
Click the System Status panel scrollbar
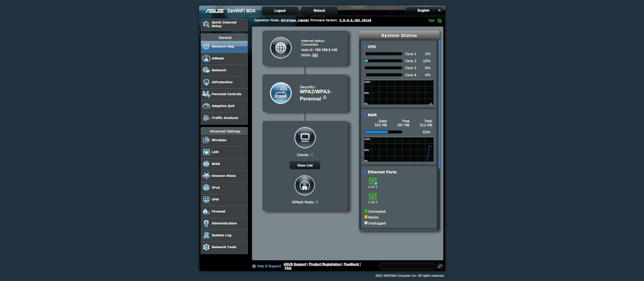[x=439, y=104]
